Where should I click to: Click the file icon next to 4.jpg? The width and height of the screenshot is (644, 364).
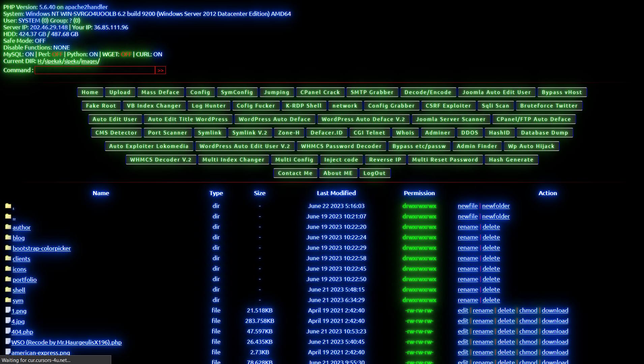(8, 320)
